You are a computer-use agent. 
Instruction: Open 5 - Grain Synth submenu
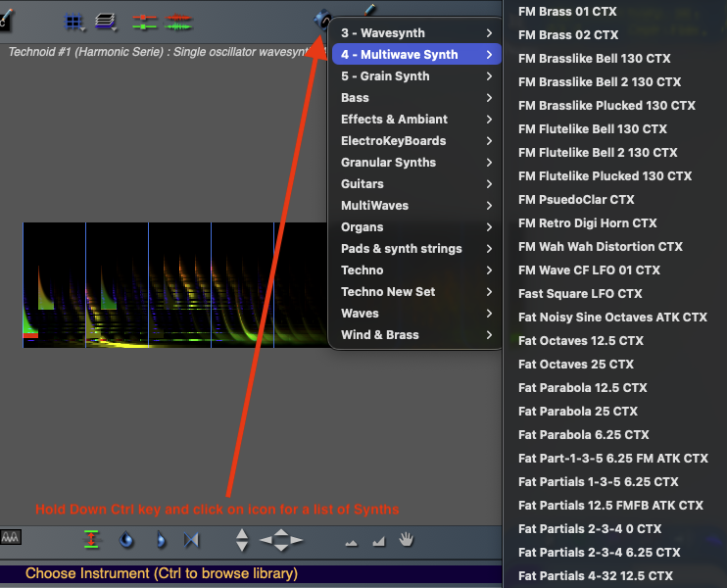[x=416, y=76]
